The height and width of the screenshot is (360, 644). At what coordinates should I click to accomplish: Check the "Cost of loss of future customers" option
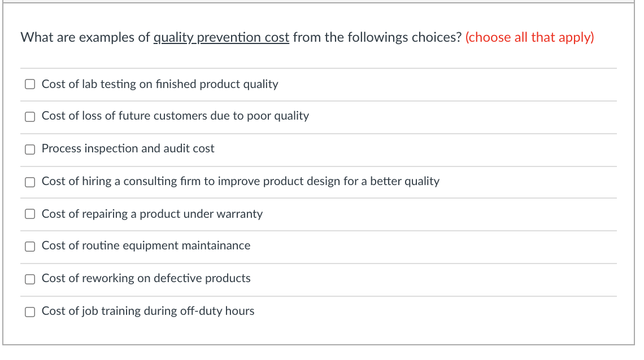tap(30, 117)
